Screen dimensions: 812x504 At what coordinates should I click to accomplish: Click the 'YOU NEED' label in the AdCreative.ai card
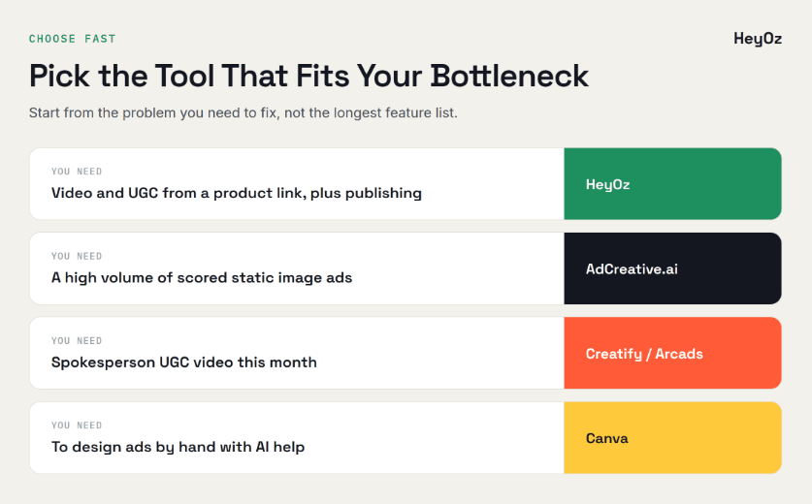(x=77, y=256)
